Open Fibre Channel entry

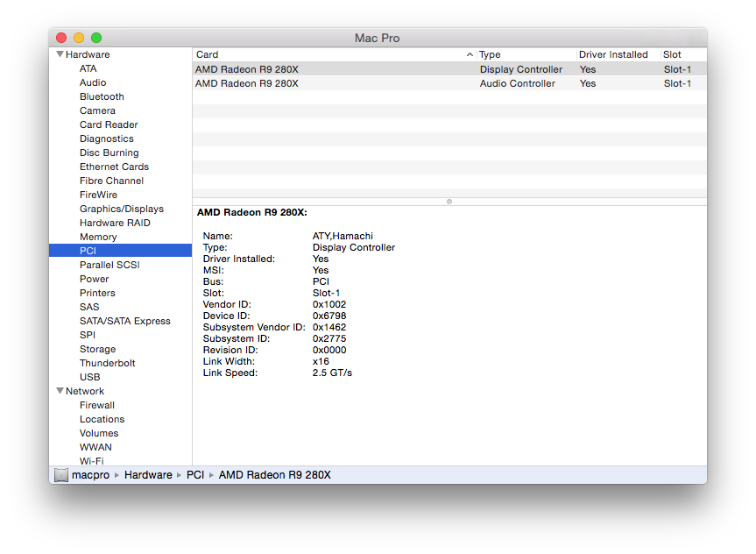(111, 181)
